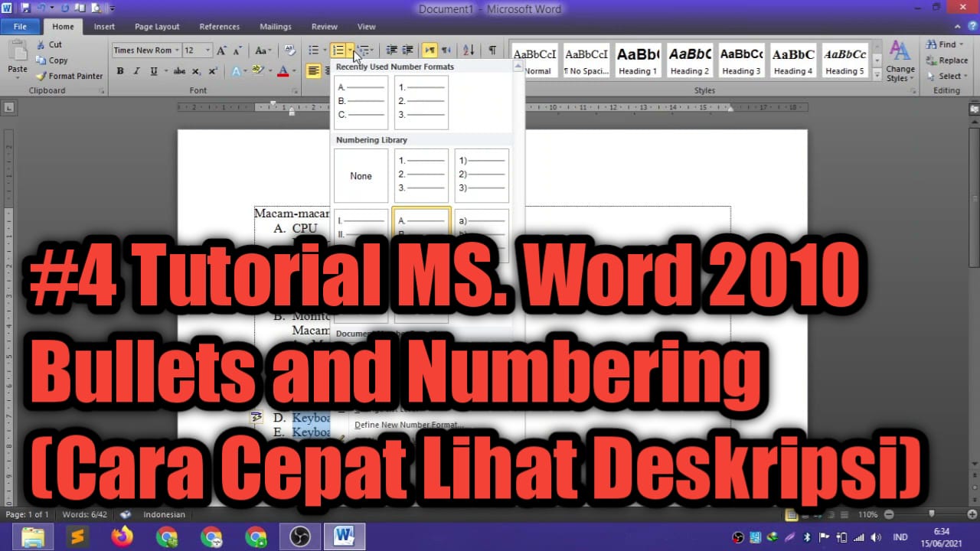Toggle Left-to-Right text direction
This screenshot has height=551, width=980.
click(x=430, y=51)
